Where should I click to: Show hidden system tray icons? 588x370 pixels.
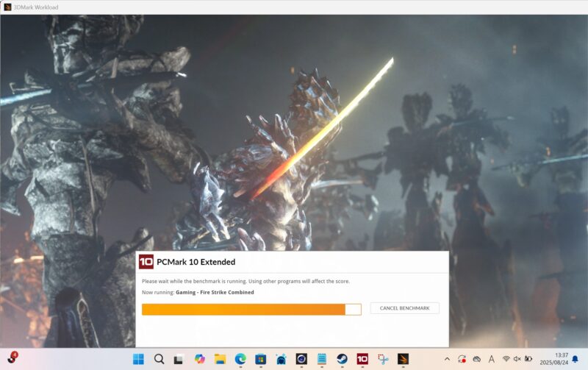tap(447, 359)
